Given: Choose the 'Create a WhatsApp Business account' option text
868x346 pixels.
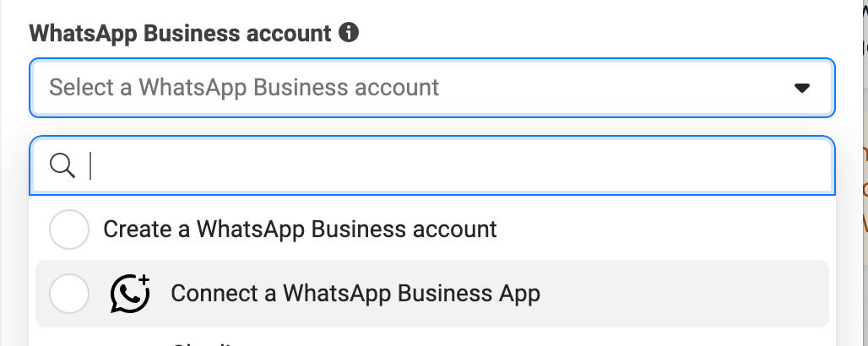Looking at the screenshot, I should tap(300, 229).
